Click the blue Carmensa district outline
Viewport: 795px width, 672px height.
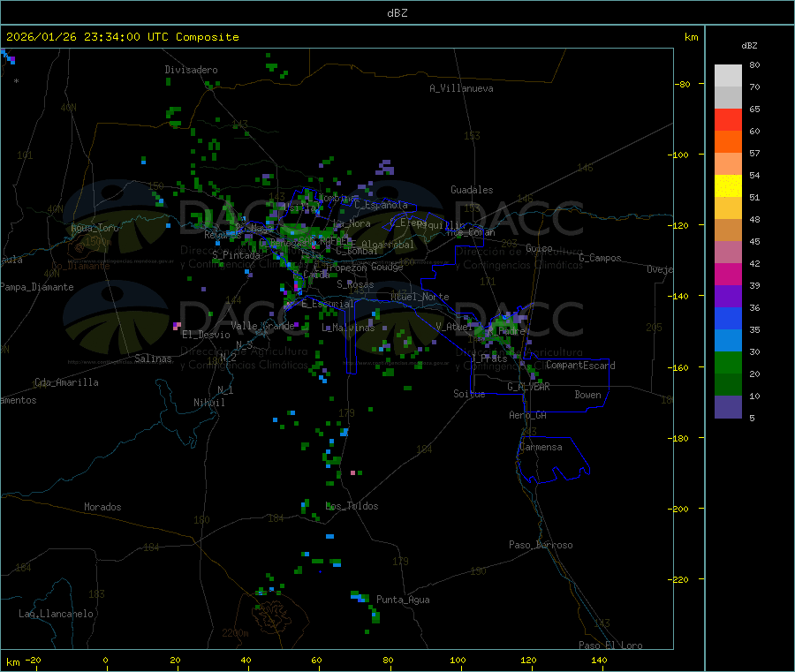553,460
